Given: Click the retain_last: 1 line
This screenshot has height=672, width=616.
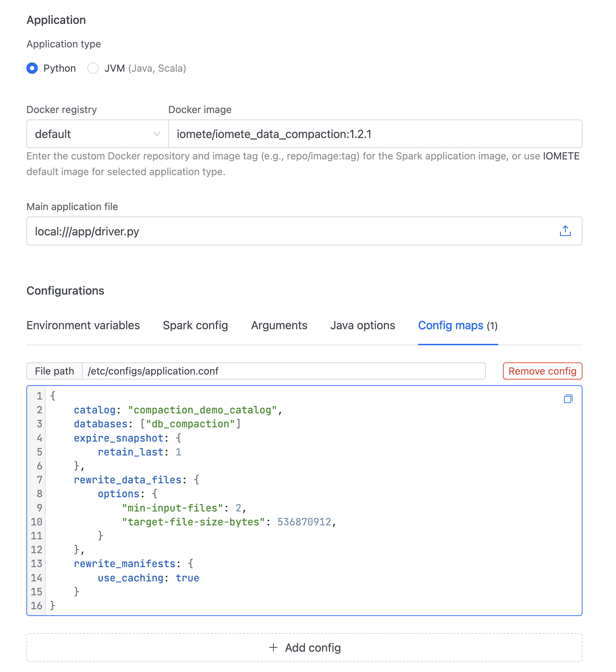Looking at the screenshot, I should point(140,452).
